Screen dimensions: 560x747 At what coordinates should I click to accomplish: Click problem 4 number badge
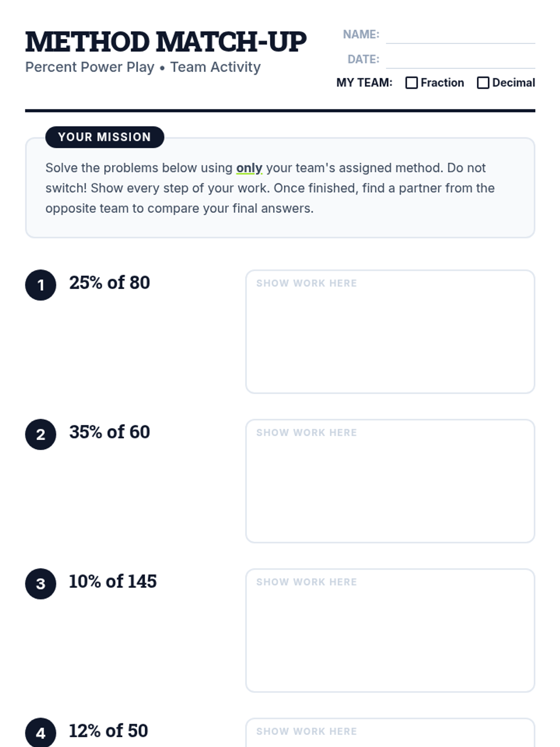pyautogui.click(x=41, y=732)
